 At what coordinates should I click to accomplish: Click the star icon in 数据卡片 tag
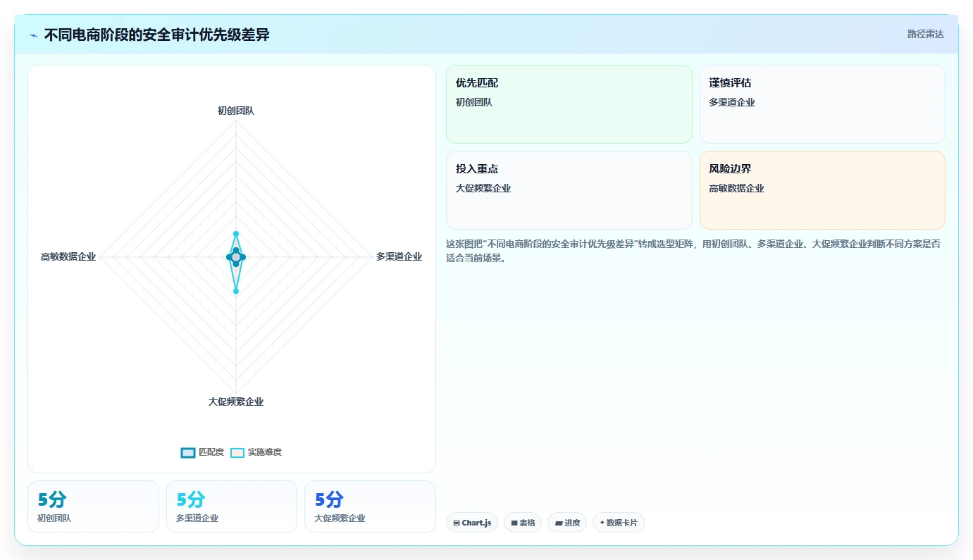click(602, 523)
